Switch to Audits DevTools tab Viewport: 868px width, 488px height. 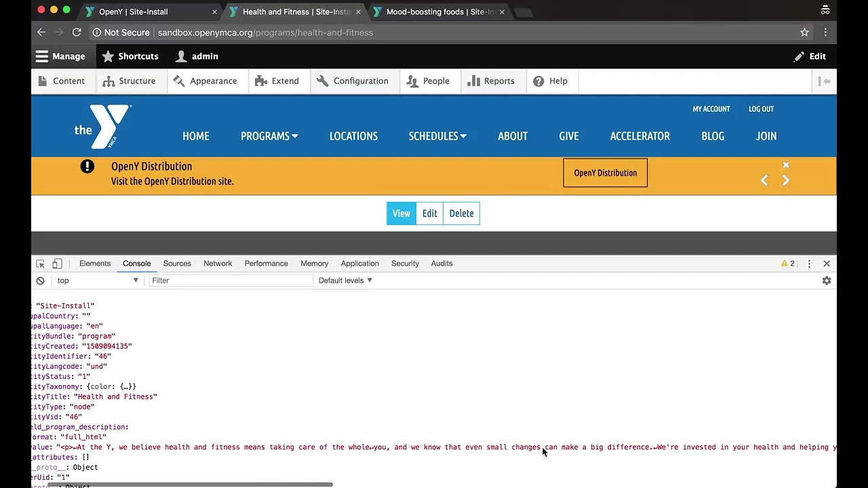click(442, 264)
